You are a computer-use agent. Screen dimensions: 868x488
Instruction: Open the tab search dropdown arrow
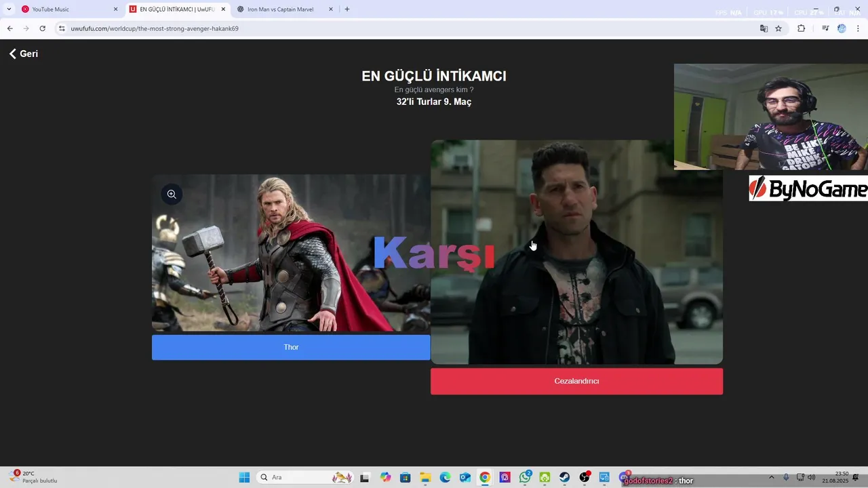9,9
